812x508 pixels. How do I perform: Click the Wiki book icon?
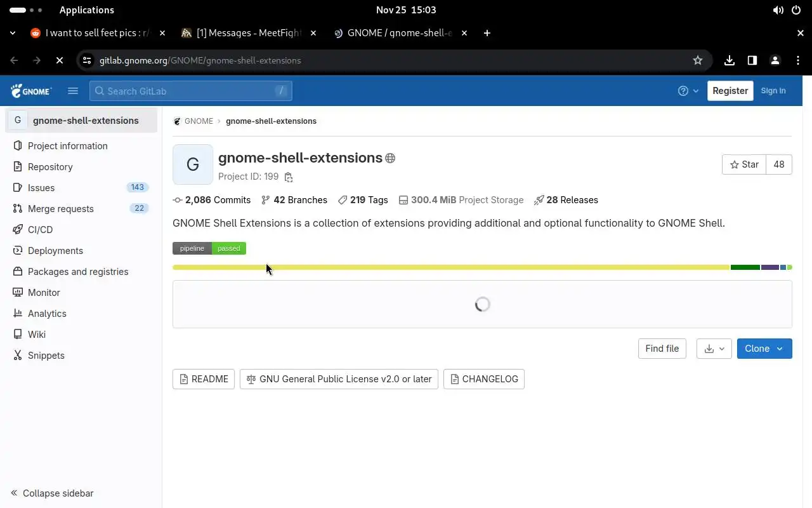[18, 335]
